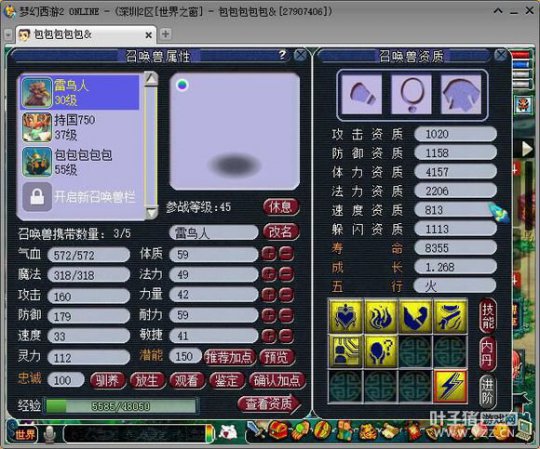Switch to the 进阶 side tab
This screenshot has height=449, width=540.
[x=487, y=391]
